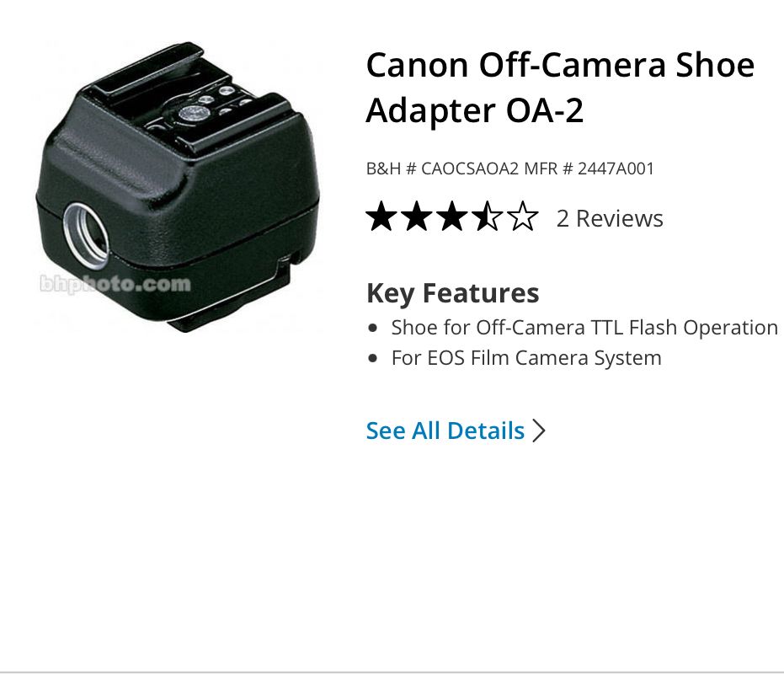This screenshot has height=674, width=784.
Task: Click the chevron arrow beside See All Details
Action: point(539,431)
